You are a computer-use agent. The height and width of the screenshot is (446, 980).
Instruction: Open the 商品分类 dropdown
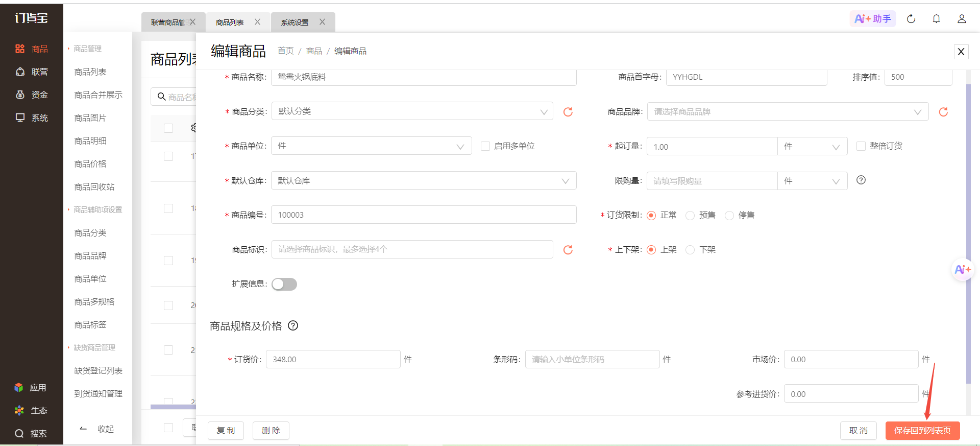(x=412, y=111)
